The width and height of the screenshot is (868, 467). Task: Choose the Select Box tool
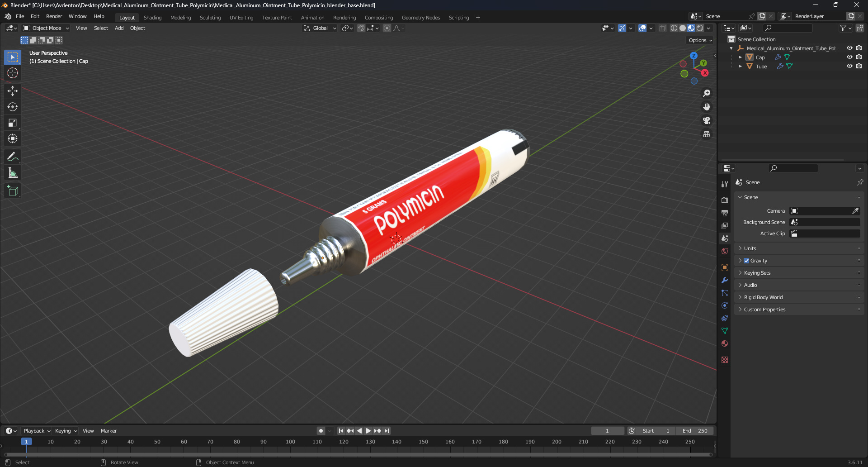pyautogui.click(x=13, y=57)
